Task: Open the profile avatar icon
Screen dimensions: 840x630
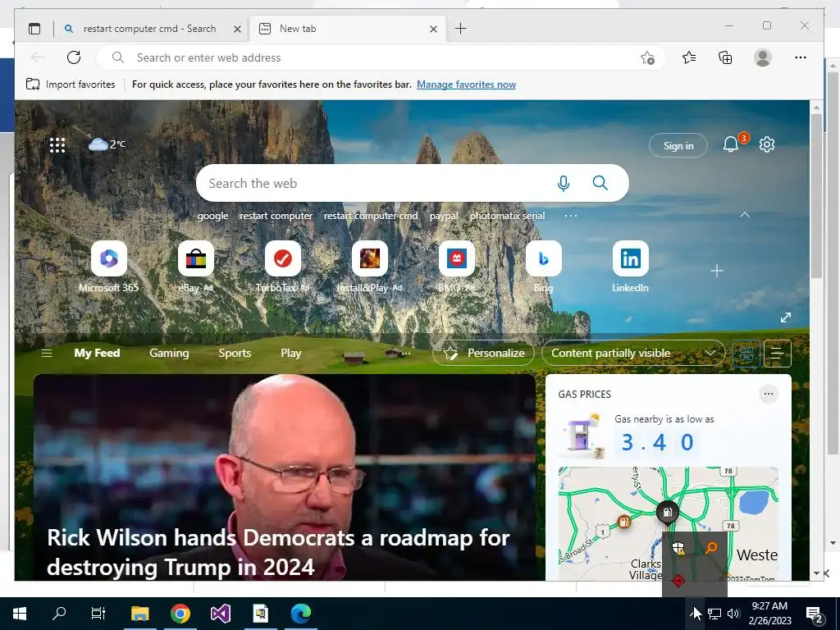Action: (762, 57)
